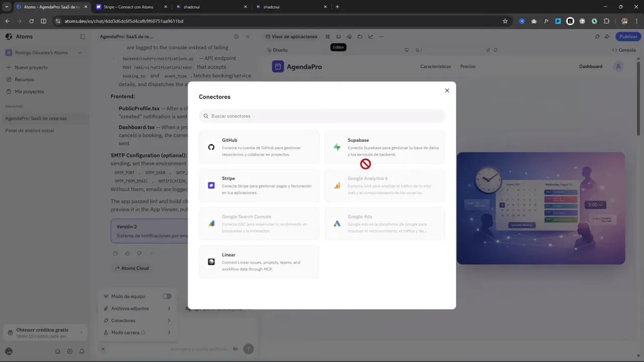The image size is (644, 362).
Task: Click the Google Ads logo icon
Action: [x=337, y=224]
